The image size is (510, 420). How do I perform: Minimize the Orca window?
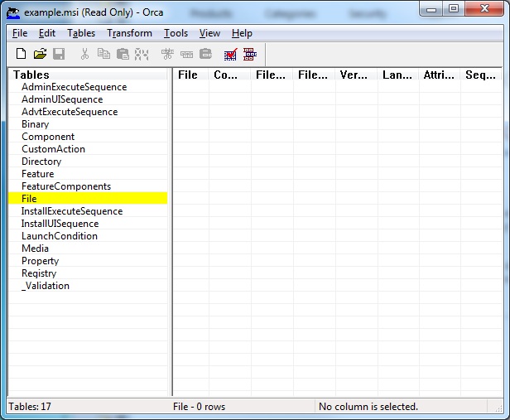pos(431,9)
